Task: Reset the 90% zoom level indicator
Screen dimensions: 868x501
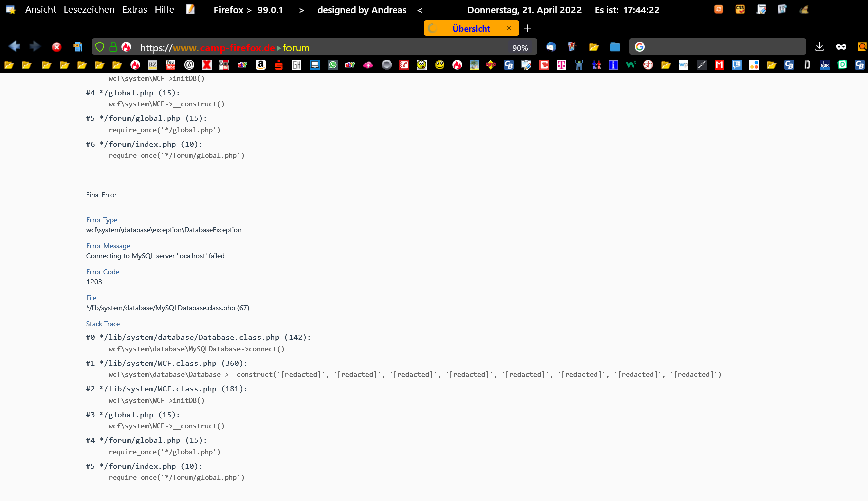Action: (x=520, y=48)
